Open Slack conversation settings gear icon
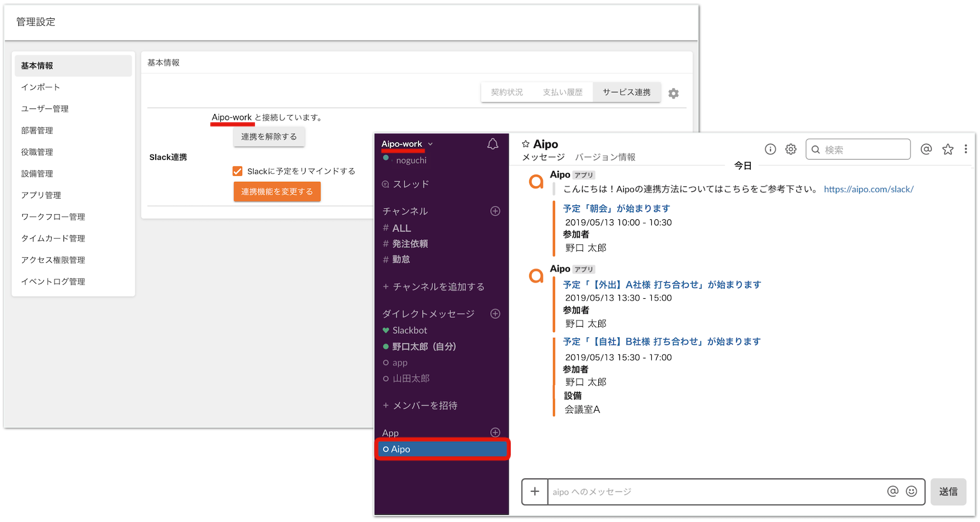 [x=791, y=149]
